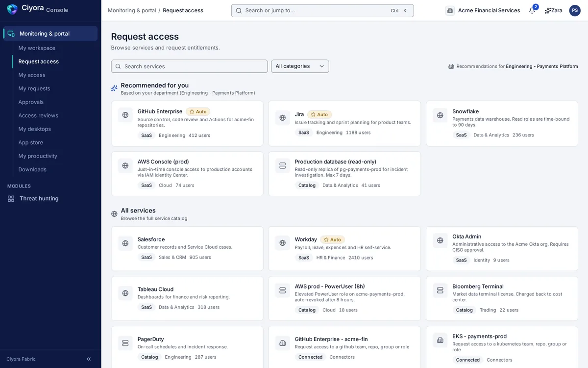588x368 pixels.
Task: Click 'Ciyora Fabric' footer label
Action: click(21, 359)
